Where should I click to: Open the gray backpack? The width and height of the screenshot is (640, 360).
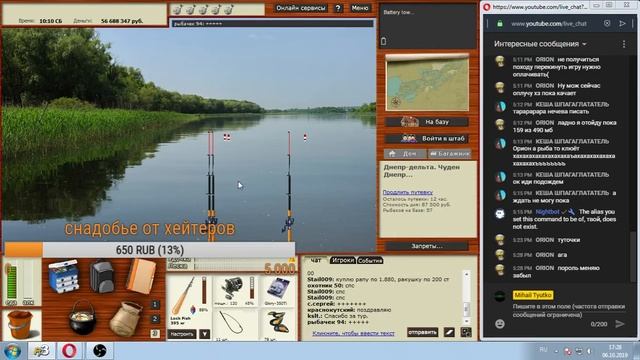click(x=102, y=276)
